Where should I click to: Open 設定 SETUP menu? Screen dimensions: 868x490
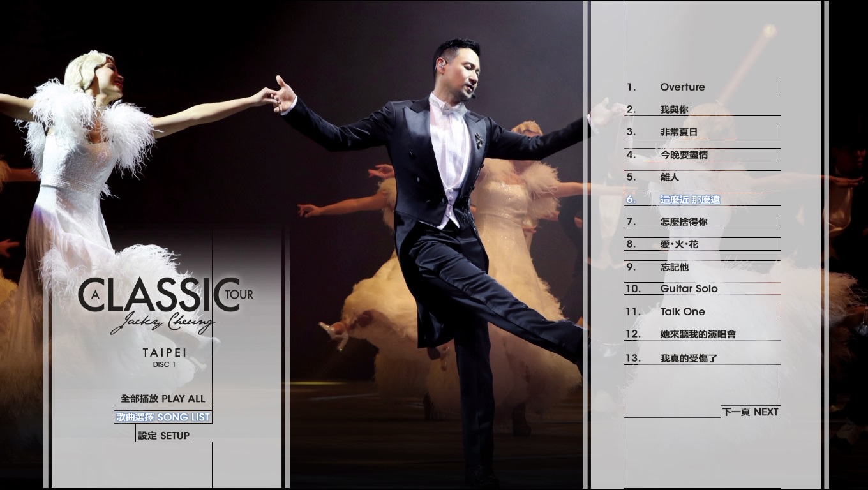163,436
